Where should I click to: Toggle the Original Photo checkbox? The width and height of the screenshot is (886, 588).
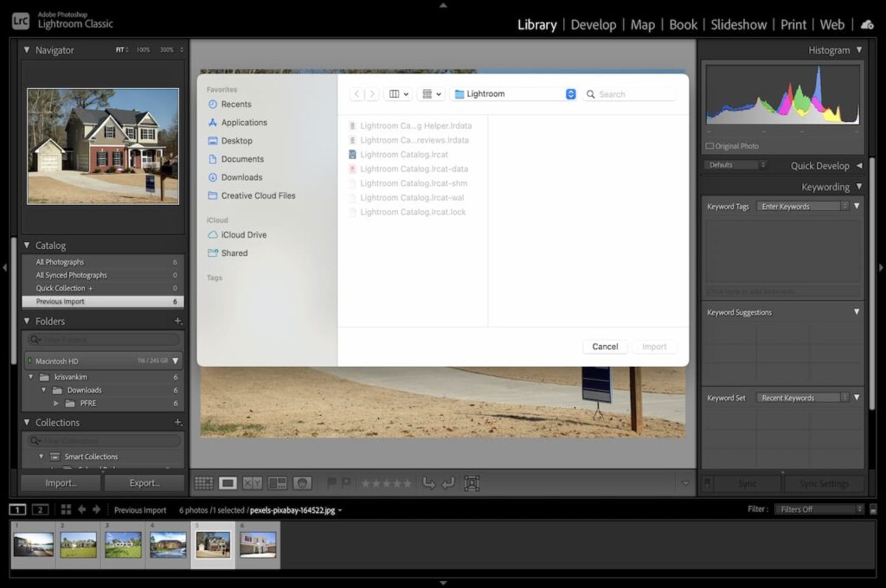pyautogui.click(x=709, y=146)
